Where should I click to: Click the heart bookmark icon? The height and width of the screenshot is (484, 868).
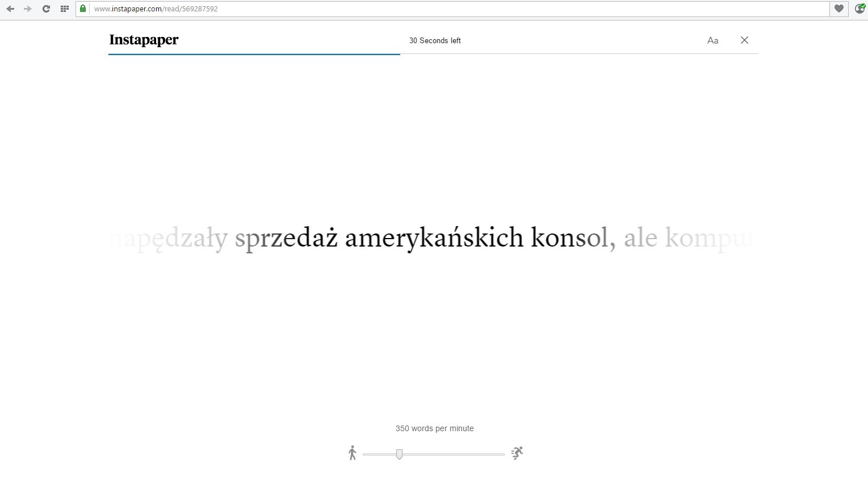click(x=839, y=9)
